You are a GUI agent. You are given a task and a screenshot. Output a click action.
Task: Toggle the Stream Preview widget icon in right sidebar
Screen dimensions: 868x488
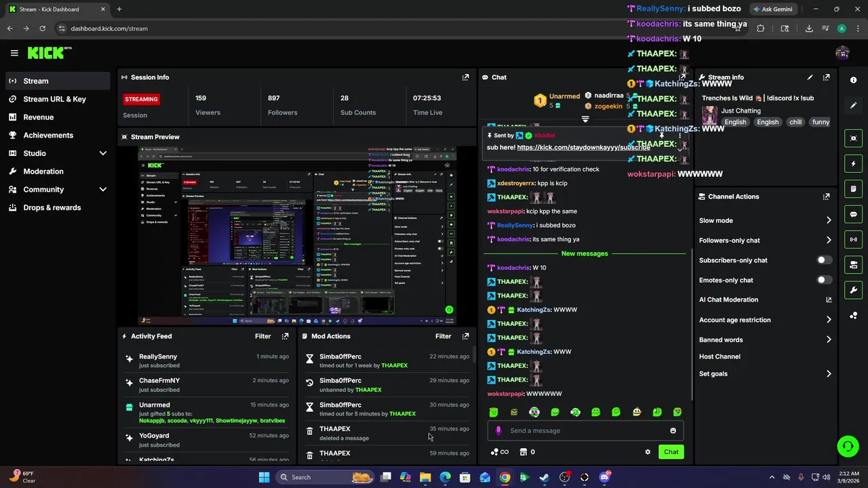click(x=853, y=138)
